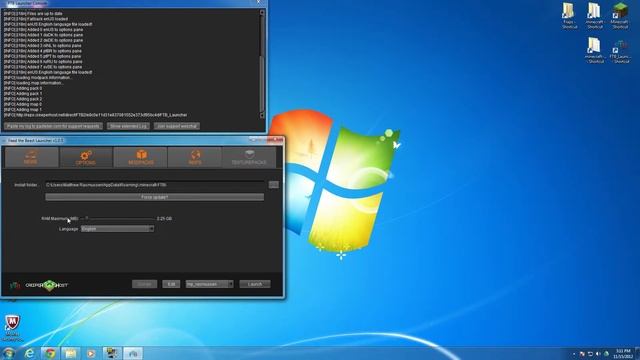Open the Options tab in launcher
Image resolution: width=640 pixels, height=360 pixels.
[x=86, y=158]
